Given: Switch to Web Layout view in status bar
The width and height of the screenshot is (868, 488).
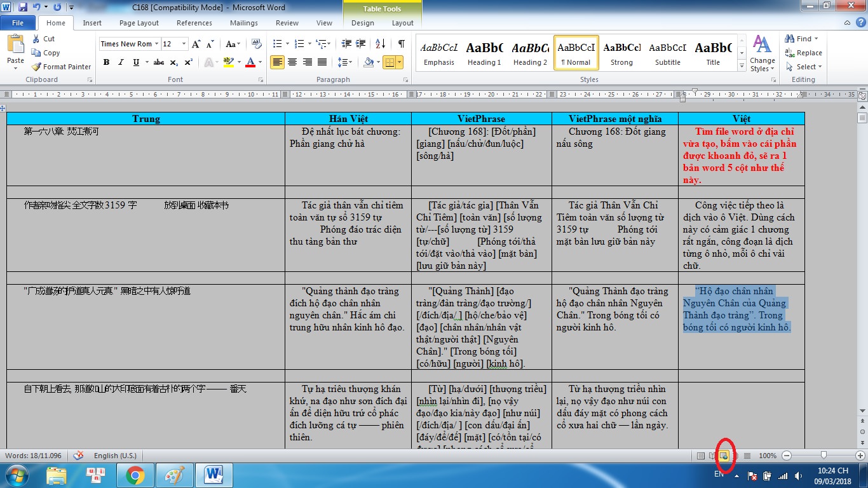Looking at the screenshot, I should (x=724, y=456).
